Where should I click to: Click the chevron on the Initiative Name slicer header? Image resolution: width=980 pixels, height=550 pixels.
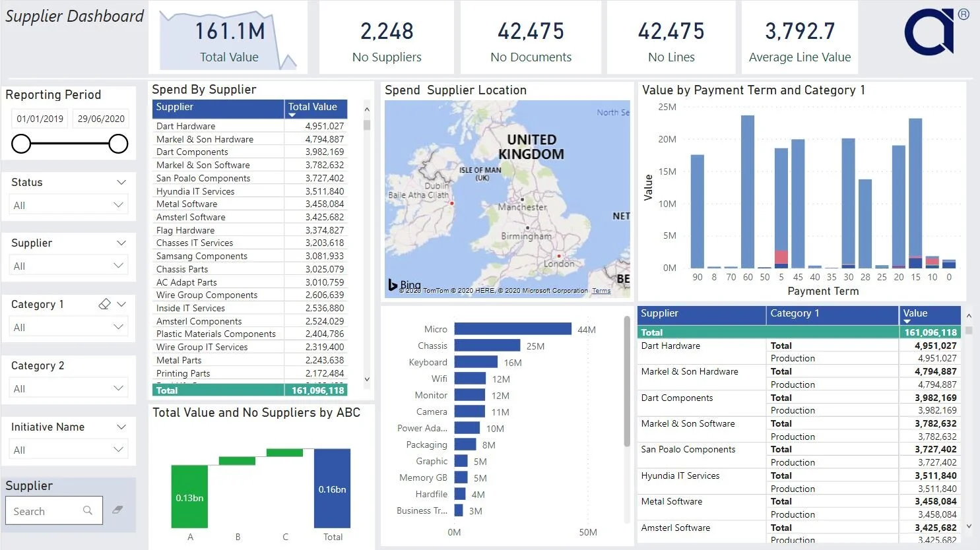pyautogui.click(x=121, y=427)
